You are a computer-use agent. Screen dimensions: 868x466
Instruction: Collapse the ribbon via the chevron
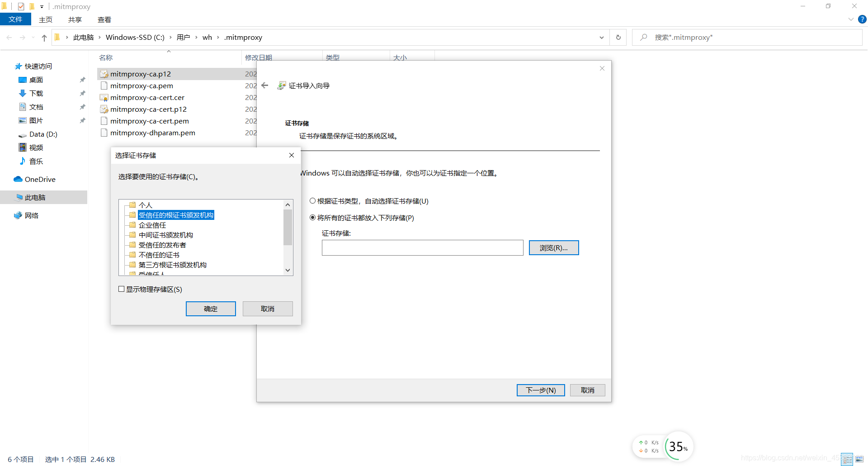pos(851,19)
